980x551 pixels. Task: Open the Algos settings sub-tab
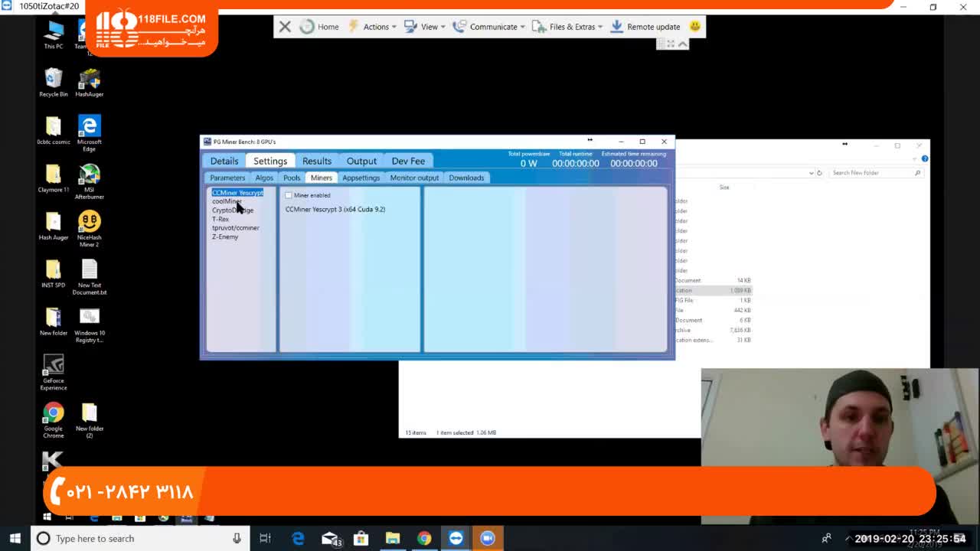click(x=264, y=178)
